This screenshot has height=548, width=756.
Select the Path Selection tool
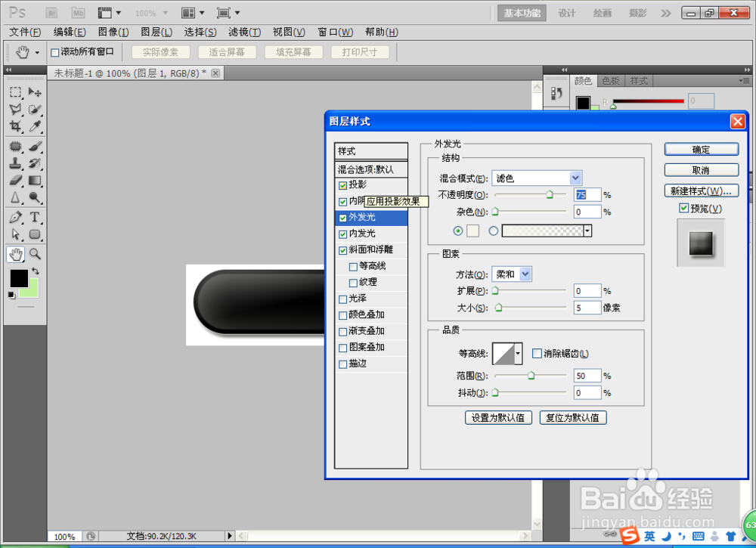(x=15, y=234)
